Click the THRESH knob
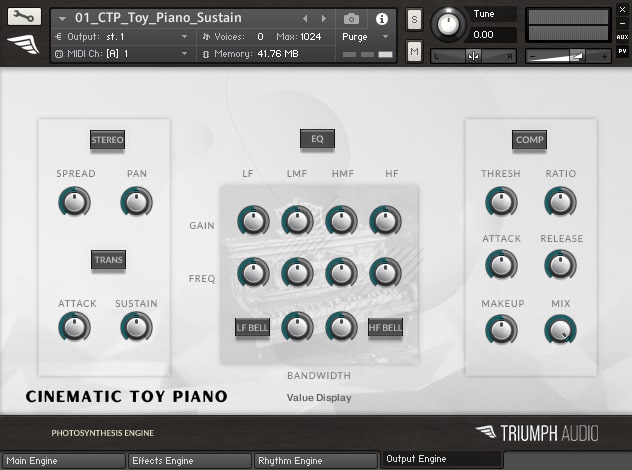632x470 pixels. coord(501,202)
